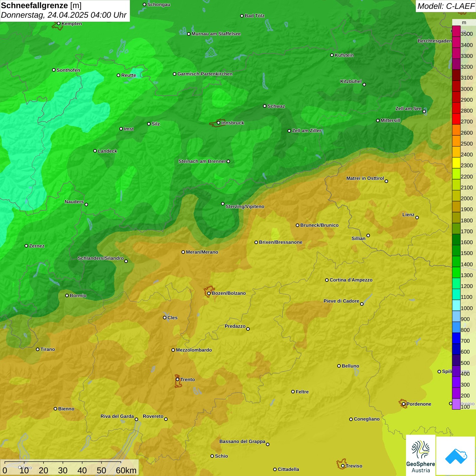
Task: Click the Conegliano label
Action: point(367,419)
